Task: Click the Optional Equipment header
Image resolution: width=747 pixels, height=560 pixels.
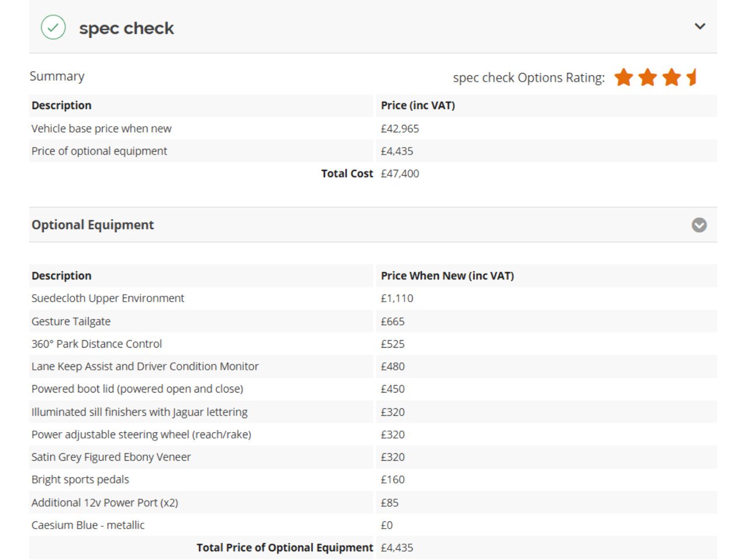Action: pyautogui.click(x=93, y=225)
